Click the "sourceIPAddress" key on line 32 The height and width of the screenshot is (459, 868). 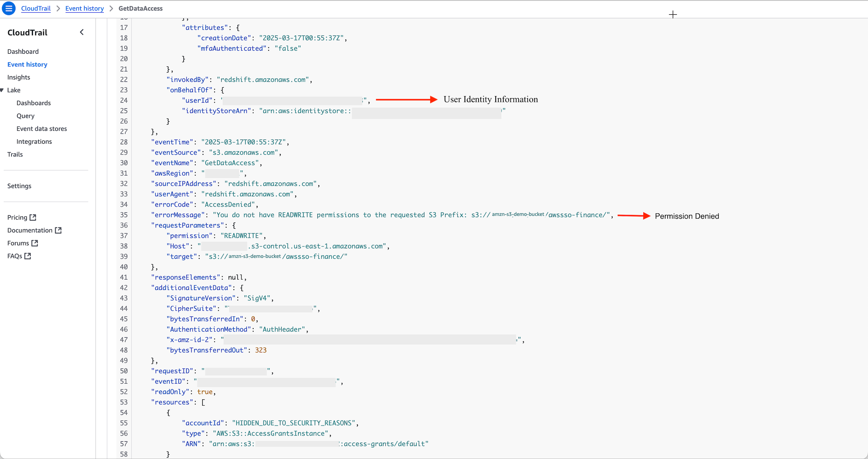(184, 184)
